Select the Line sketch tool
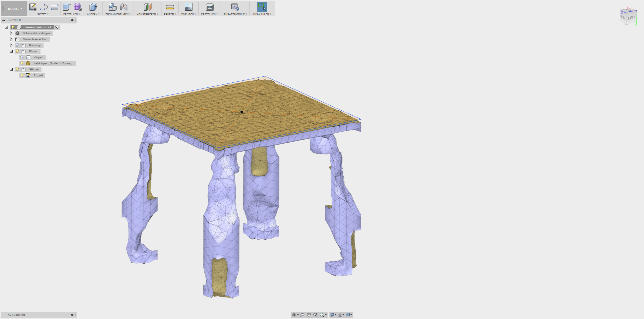This screenshot has width=644, height=319. coord(44,7)
